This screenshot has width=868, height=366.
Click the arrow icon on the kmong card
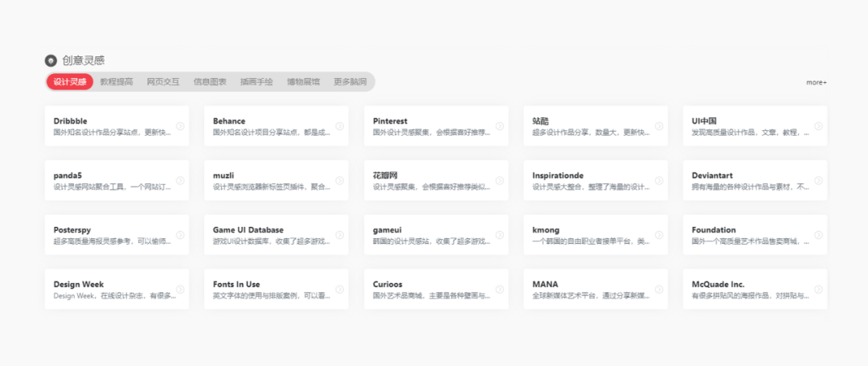[x=659, y=235]
